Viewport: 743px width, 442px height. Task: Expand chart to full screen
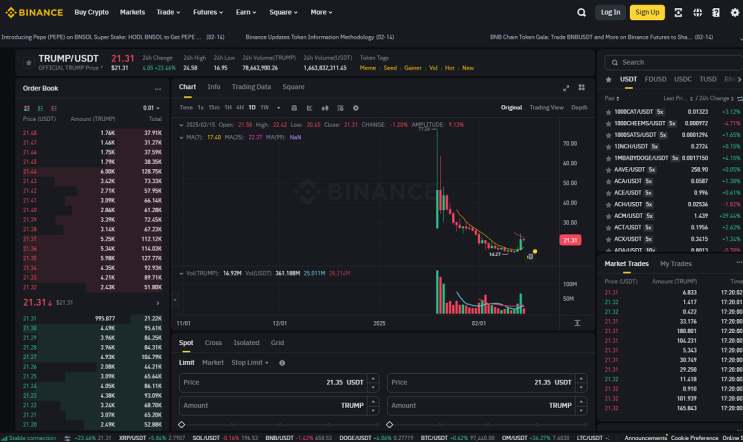pos(566,88)
